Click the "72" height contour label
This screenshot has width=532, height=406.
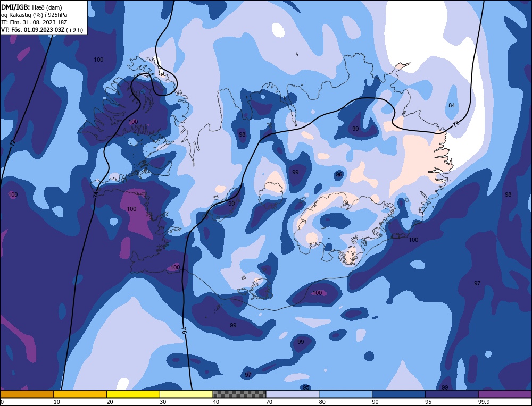[x=13, y=143]
